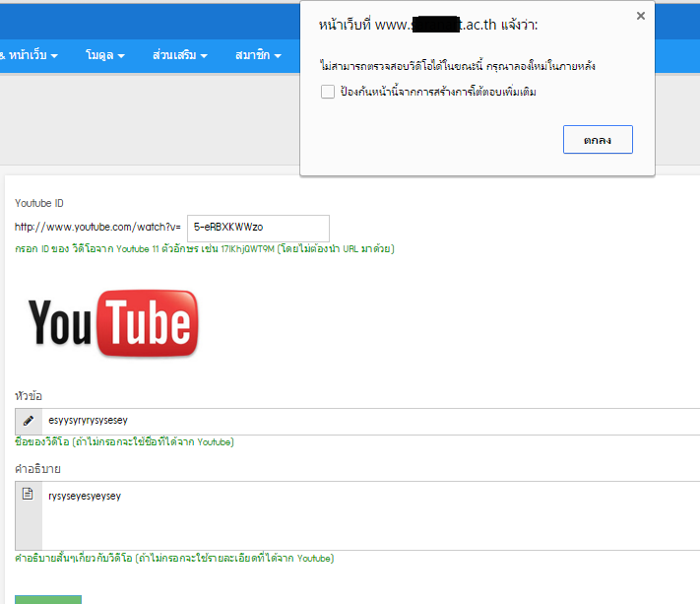Click the document icon beside คำอธิบาย
Image resolution: width=700 pixels, height=604 pixels.
coord(29,494)
